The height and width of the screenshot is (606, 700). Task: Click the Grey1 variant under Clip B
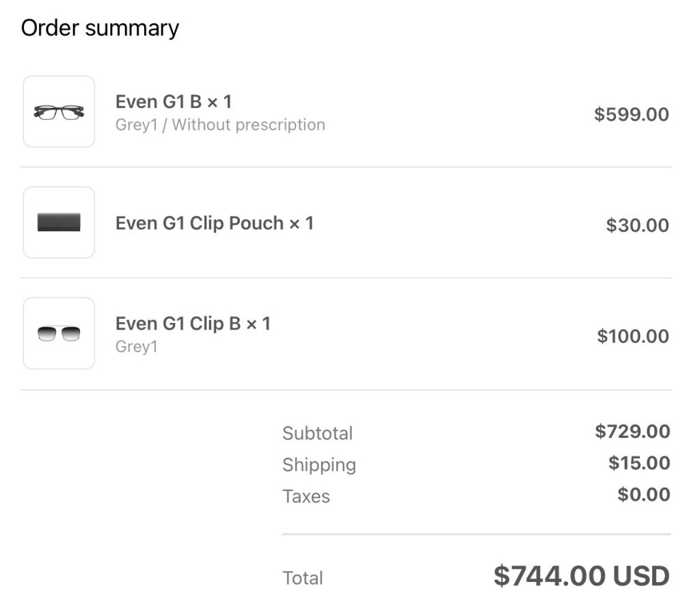(137, 347)
